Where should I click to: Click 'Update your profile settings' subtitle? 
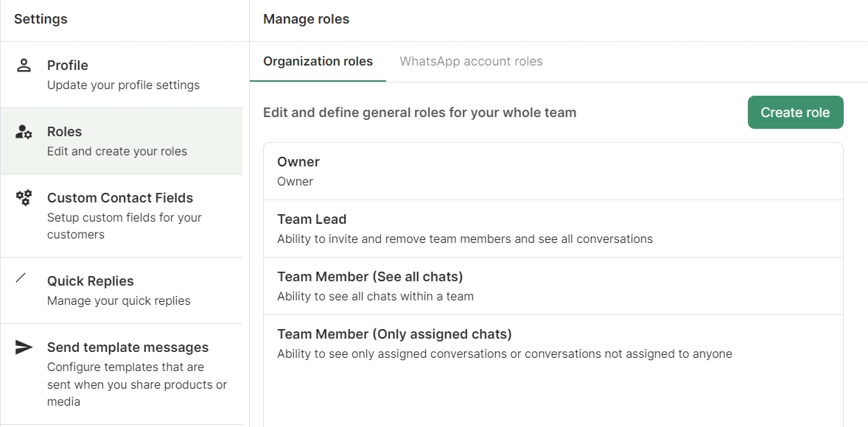(x=123, y=85)
